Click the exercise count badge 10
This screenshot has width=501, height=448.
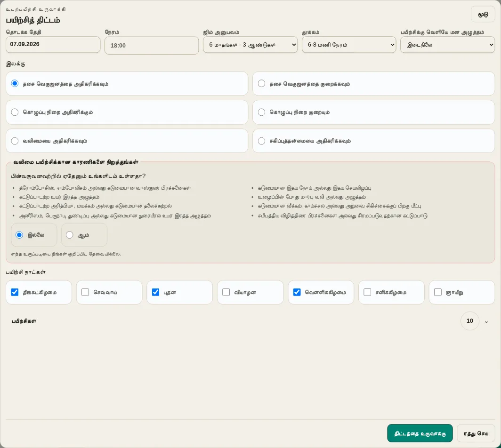[470, 321]
